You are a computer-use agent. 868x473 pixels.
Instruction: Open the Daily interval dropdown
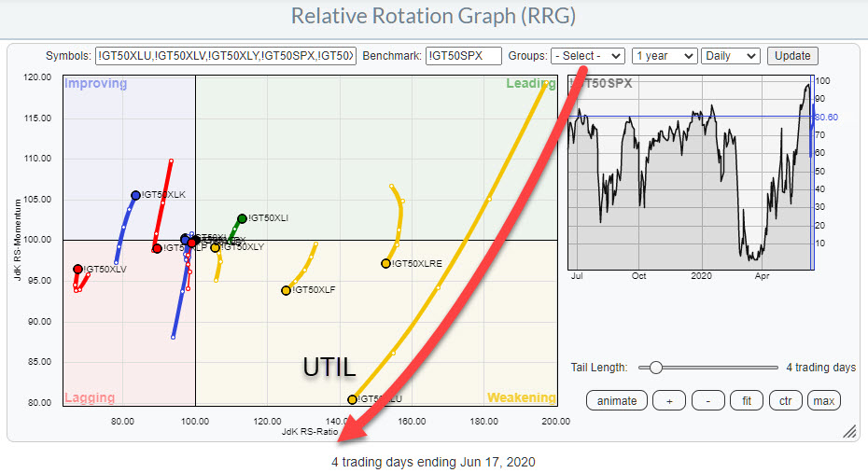click(730, 56)
